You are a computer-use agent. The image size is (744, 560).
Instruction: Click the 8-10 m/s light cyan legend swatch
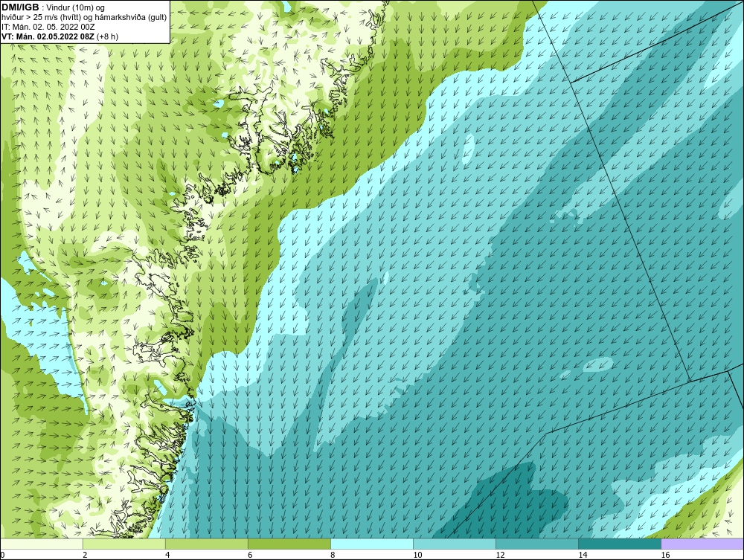pos(372,544)
